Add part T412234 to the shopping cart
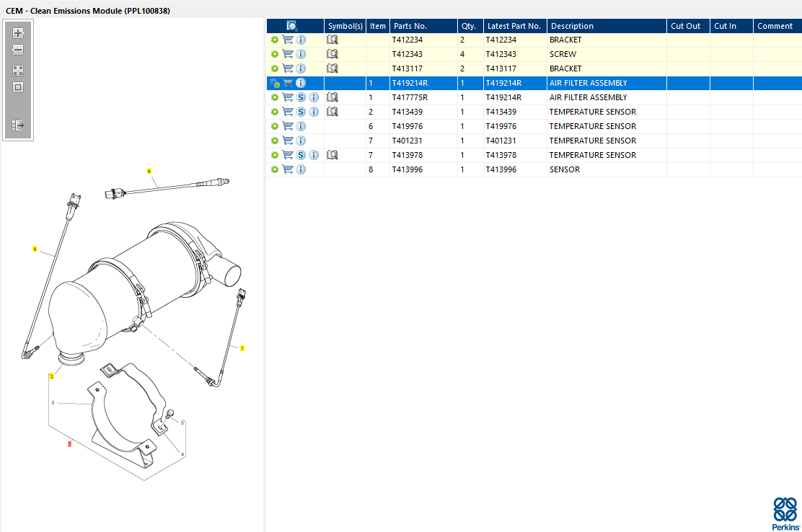This screenshot has width=802, height=532. (x=288, y=40)
